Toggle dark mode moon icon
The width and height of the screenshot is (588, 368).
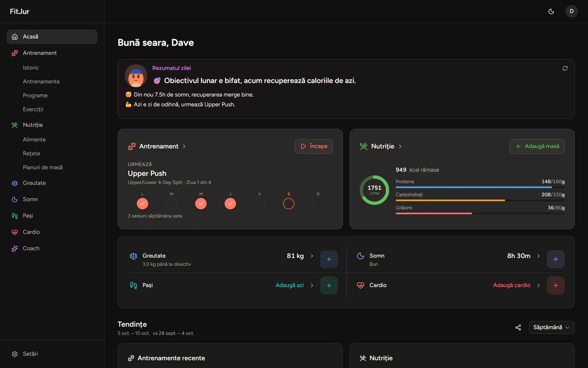pos(551,11)
